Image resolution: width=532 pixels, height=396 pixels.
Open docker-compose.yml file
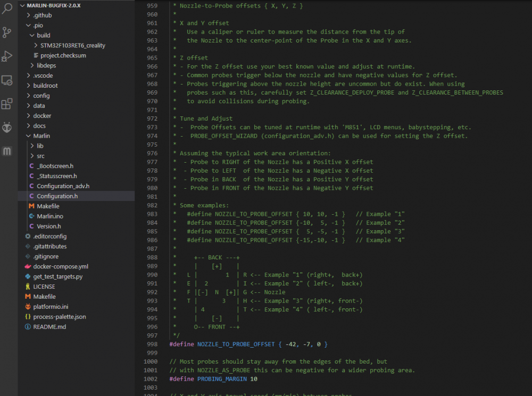[60, 266]
